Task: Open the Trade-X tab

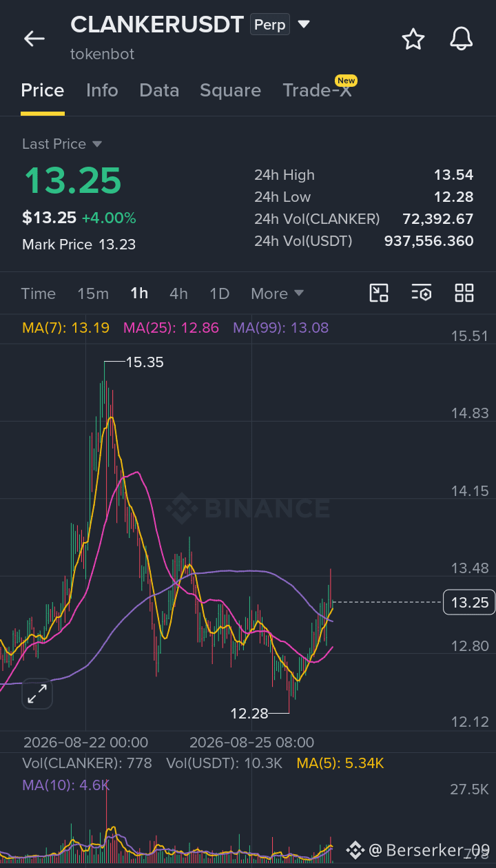Action: point(317,90)
